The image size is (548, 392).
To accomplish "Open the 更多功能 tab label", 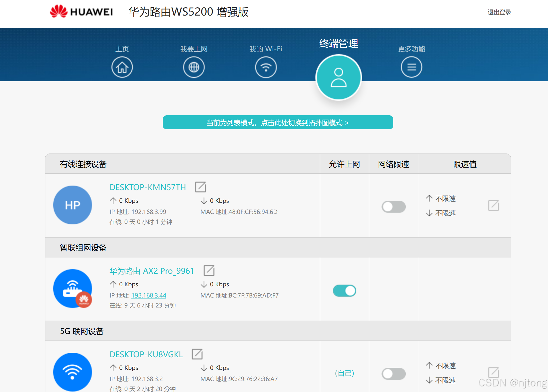I will click(x=411, y=49).
